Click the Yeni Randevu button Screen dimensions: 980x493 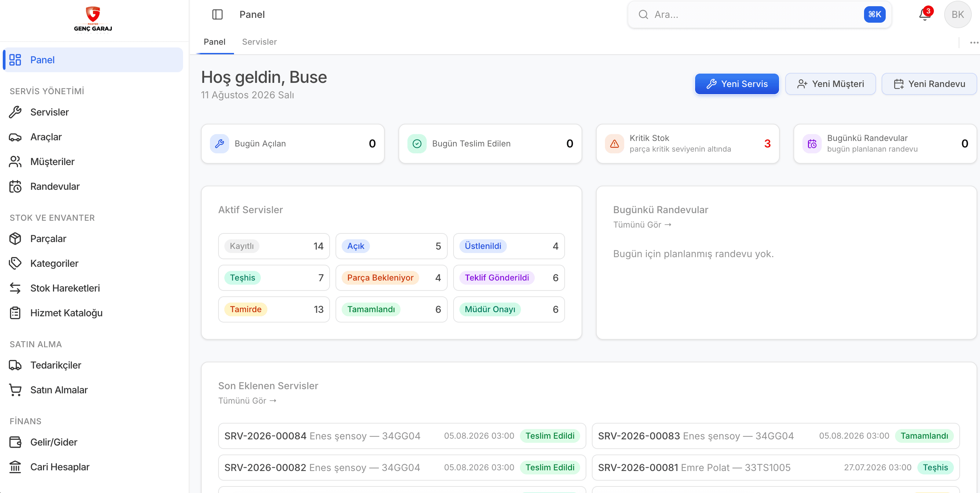point(929,84)
